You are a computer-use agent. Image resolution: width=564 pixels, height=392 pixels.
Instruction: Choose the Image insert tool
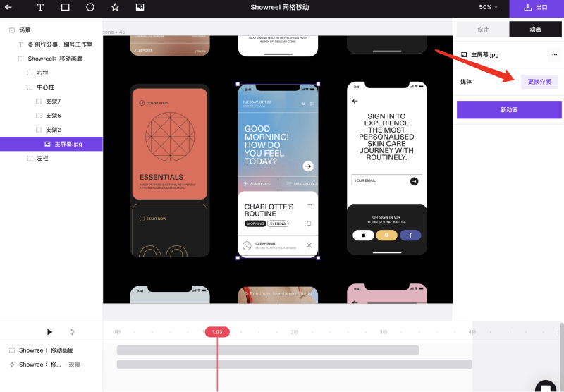140,7
